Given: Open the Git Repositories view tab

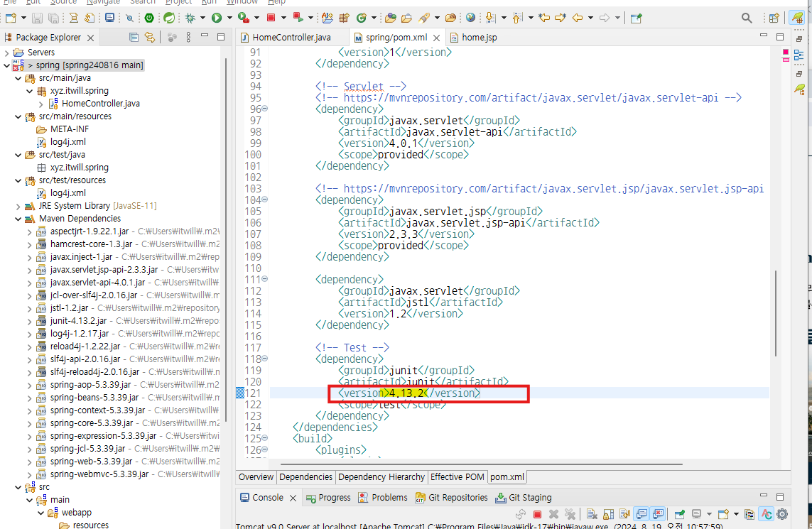Looking at the screenshot, I should [452, 498].
